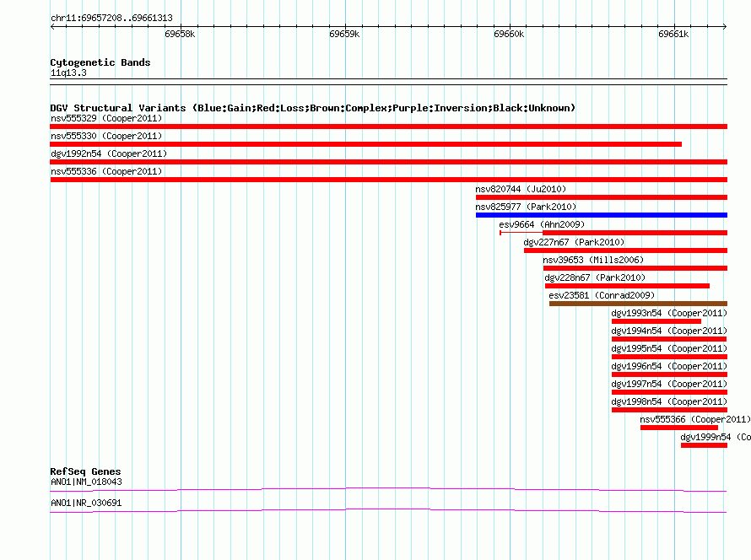This screenshot has width=751, height=560.
Task: Click the Cytogenetic Bands track title
Action: click(100, 62)
